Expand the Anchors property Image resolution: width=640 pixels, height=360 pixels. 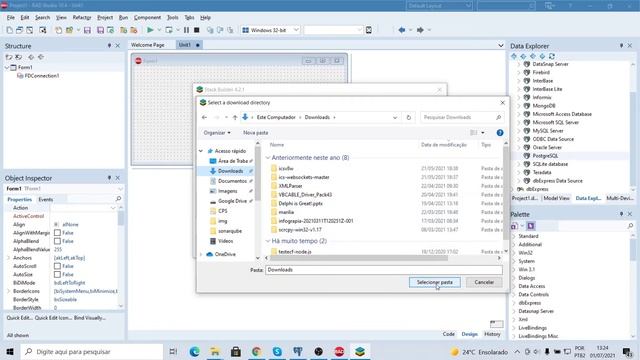pyautogui.click(x=8, y=258)
